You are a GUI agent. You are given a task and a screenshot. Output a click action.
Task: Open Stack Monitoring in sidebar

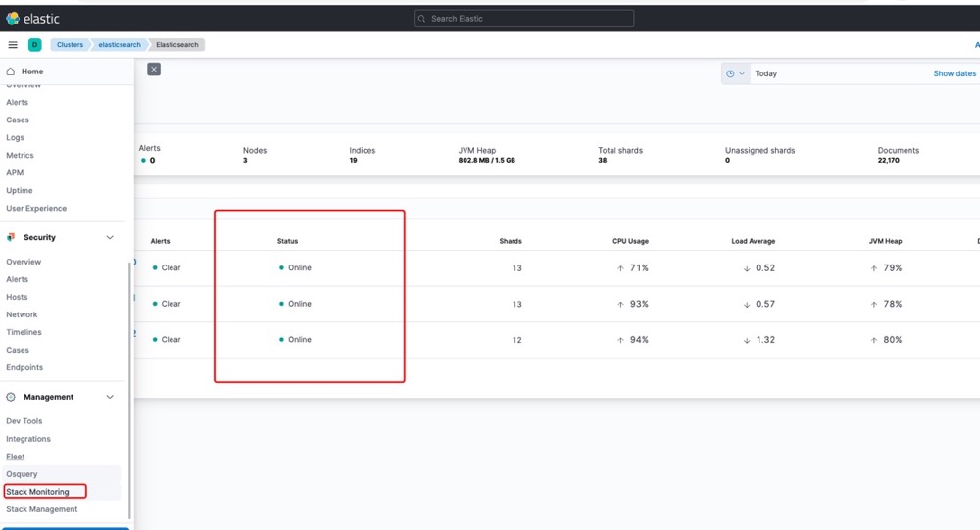coord(38,492)
